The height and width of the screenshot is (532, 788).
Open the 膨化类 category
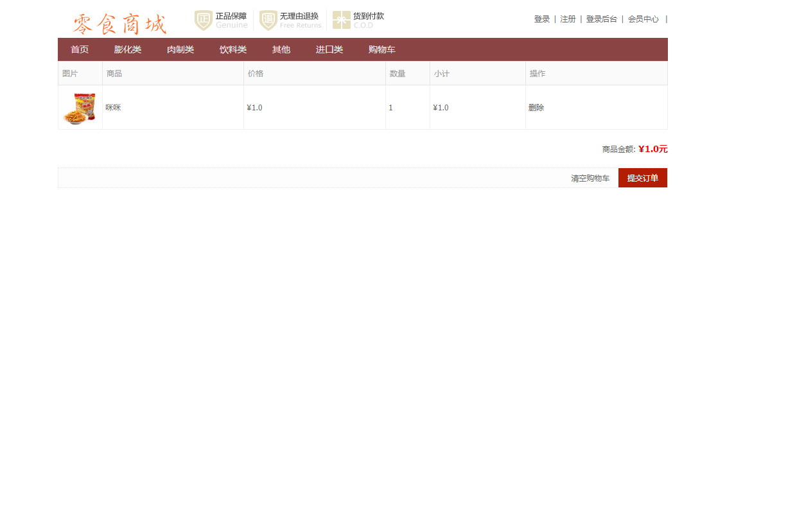point(128,49)
